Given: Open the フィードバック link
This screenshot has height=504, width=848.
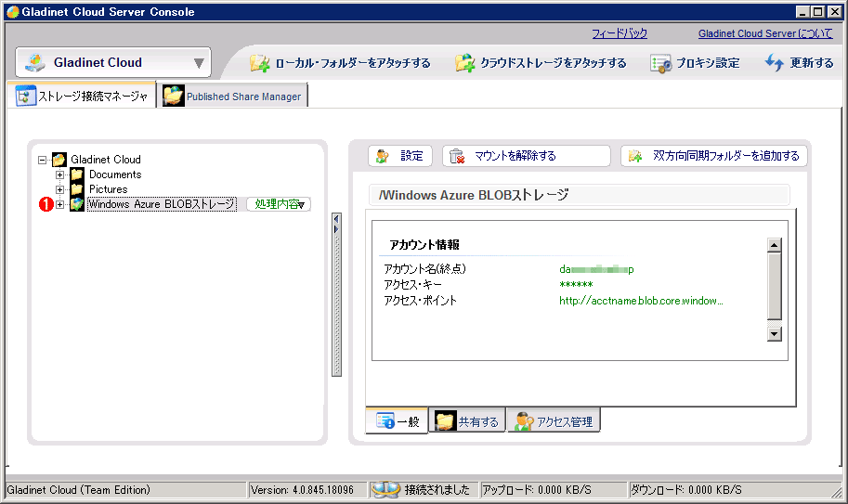Looking at the screenshot, I should tap(620, 33).
